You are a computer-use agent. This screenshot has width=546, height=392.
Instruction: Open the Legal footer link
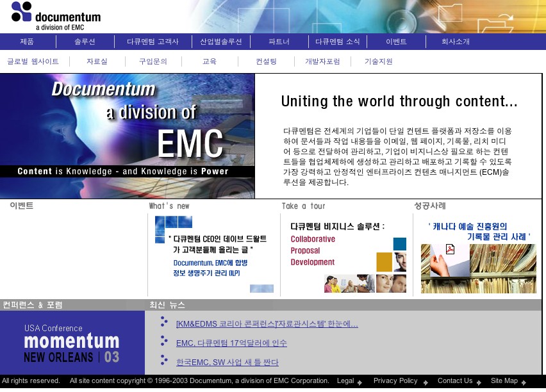coord(345,381)
